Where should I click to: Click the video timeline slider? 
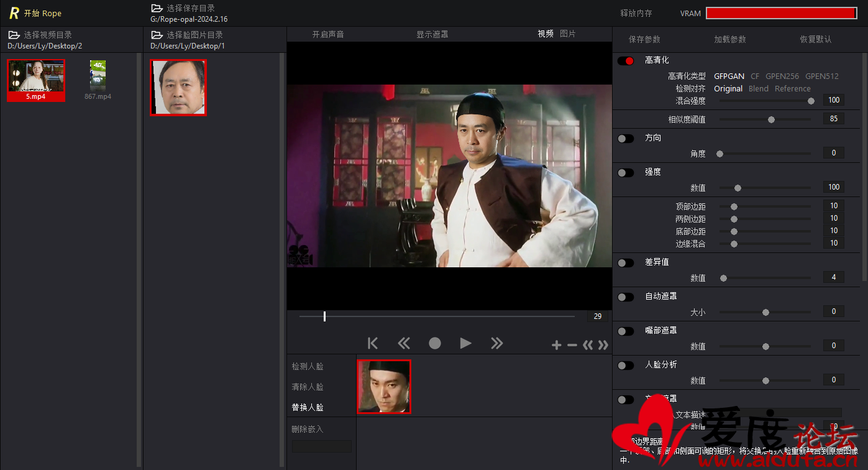[437, 316]
